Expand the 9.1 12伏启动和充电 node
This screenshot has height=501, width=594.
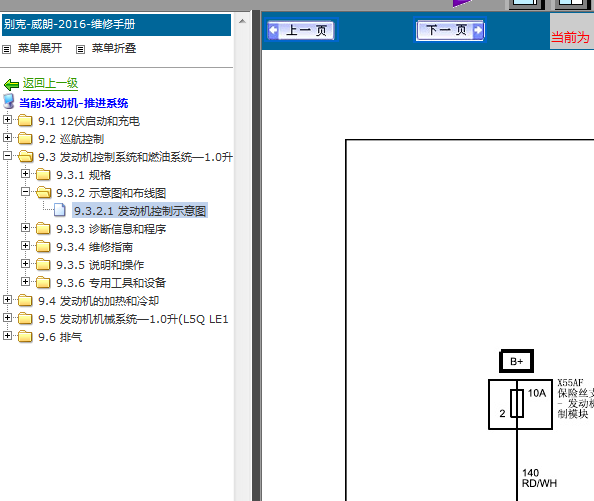tap(7, 120)
